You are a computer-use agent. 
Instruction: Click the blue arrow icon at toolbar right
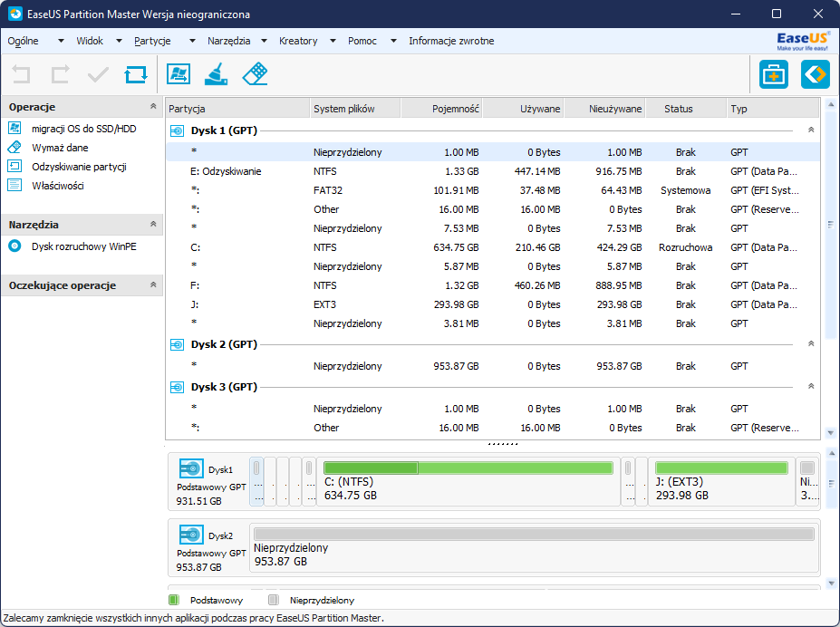tap(815, 74)
